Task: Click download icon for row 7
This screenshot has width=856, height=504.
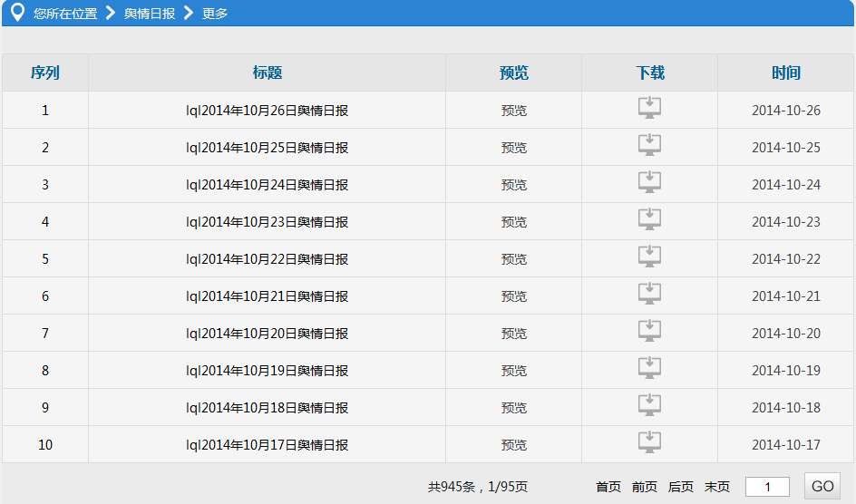Action: click(x=649, y=331)
